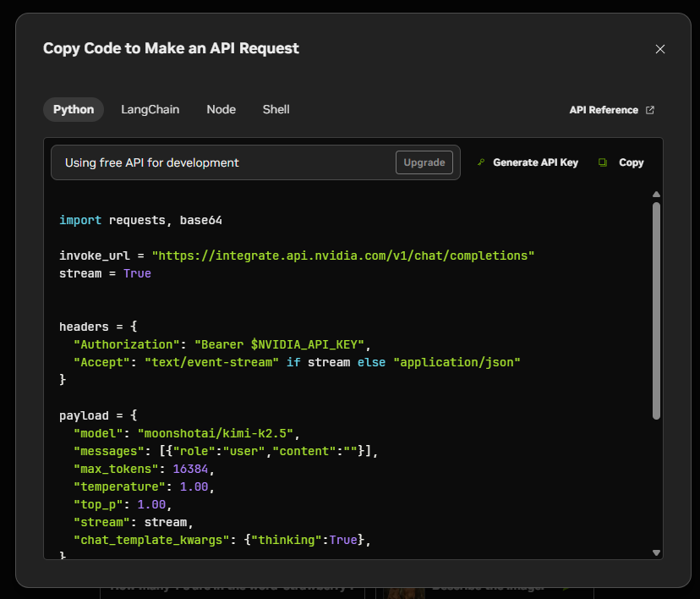The height and width of the screenshot is (599, 700).
Task: Open the Node code tab
Action: (x=221, y=109)
